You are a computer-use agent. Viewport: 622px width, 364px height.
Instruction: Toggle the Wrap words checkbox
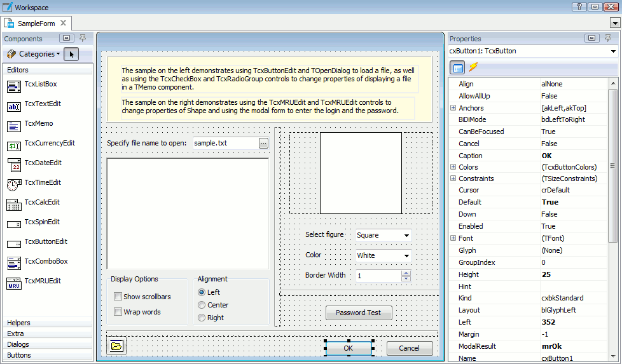[118, 312]
